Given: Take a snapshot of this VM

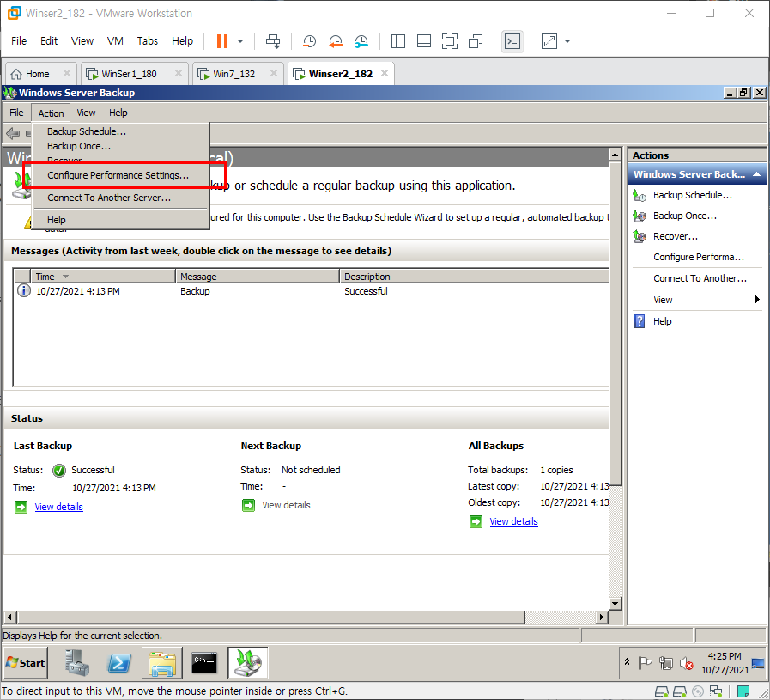Looking at the screenshot, I should pyautogui.click(x=309, y=41).
